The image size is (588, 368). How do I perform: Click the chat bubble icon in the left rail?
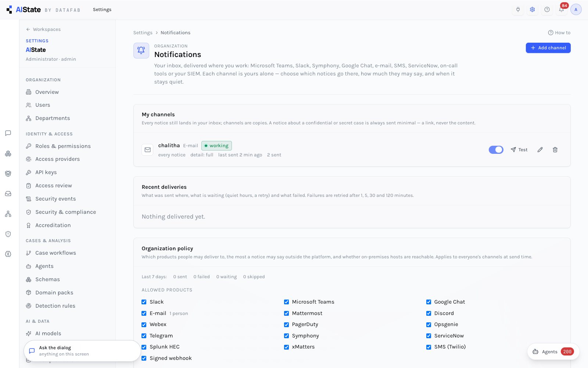[8, 133]
